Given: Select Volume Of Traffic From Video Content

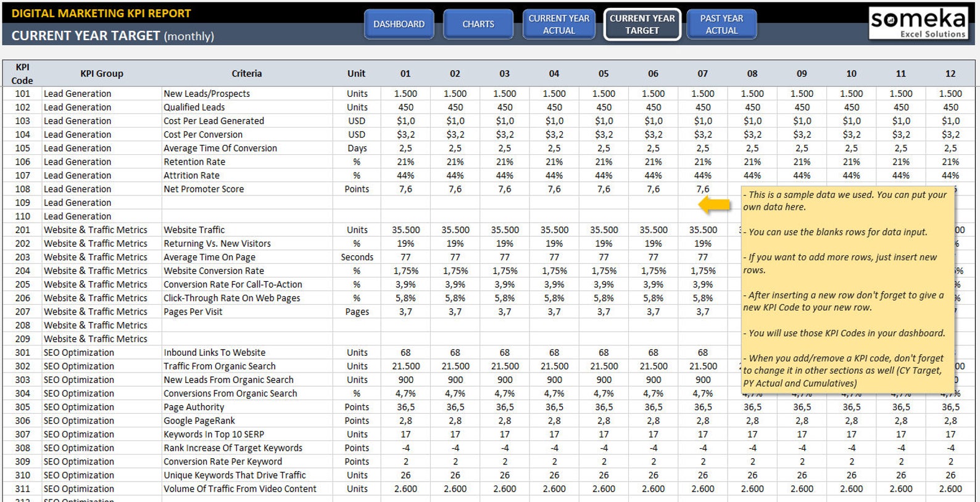Looking at the screenshot, I should pos(247,488).
